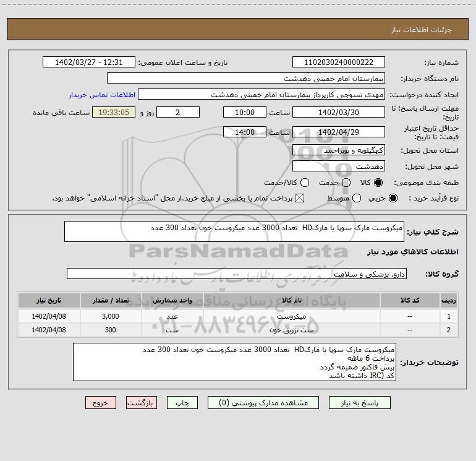Click the کد کالا column header
Viewport: 476px width, 461px height.
point(410,300)
